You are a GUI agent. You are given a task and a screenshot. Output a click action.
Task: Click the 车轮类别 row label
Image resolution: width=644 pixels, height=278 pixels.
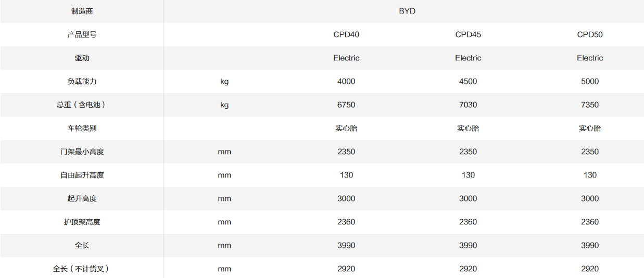pos(82,128)
